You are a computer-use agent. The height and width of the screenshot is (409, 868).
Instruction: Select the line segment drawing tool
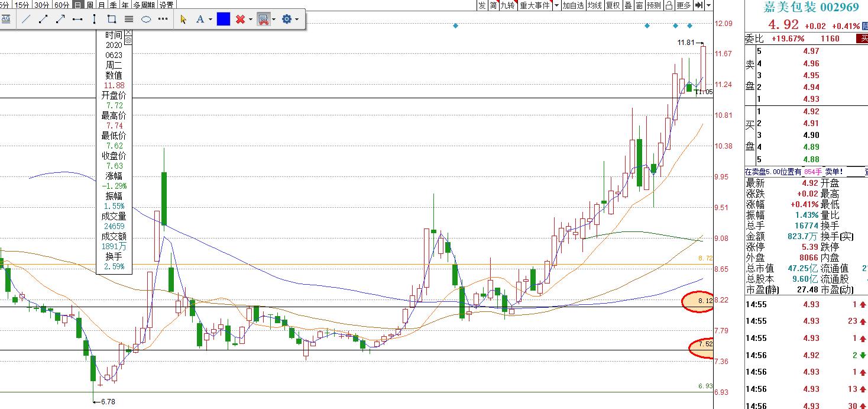[x=43, y=20]
